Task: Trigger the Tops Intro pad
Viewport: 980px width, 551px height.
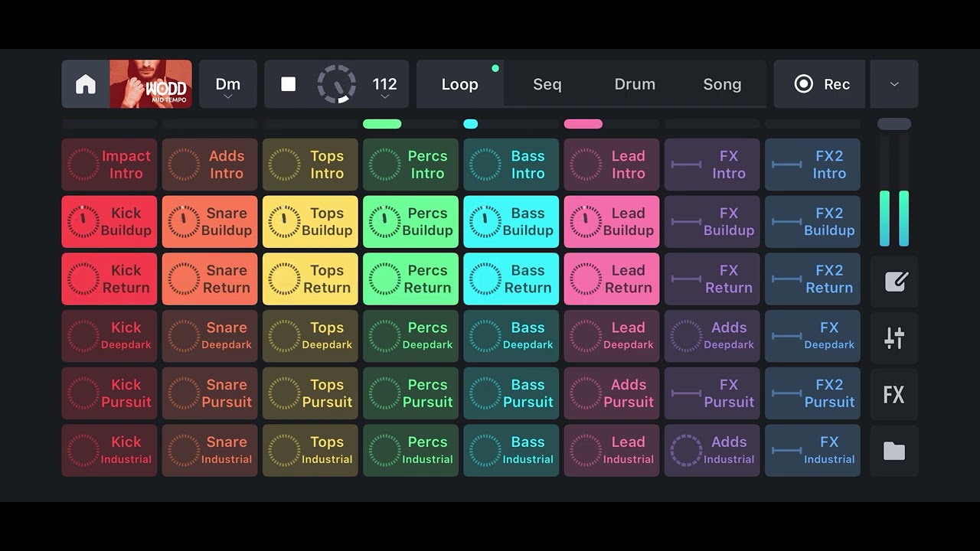Action: 310,165
